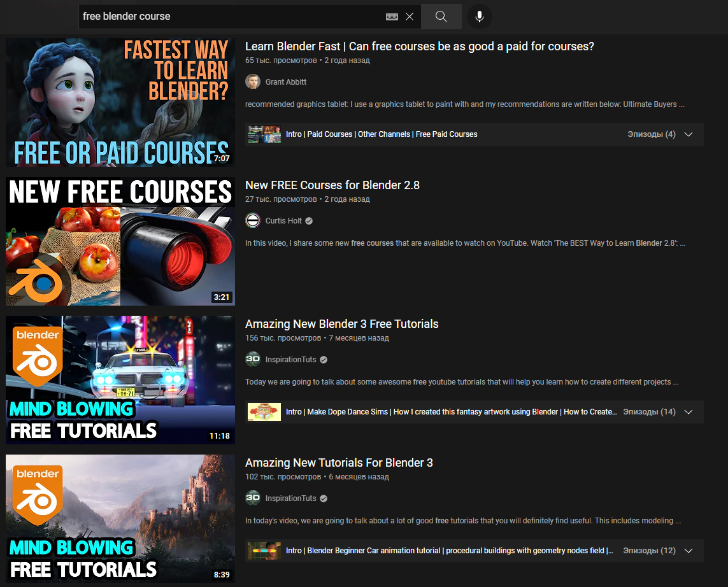Click '156 тыс. просмотров • 7 месяцев назад' metadata
Viewport: 728px width, 587px height.
317,338
